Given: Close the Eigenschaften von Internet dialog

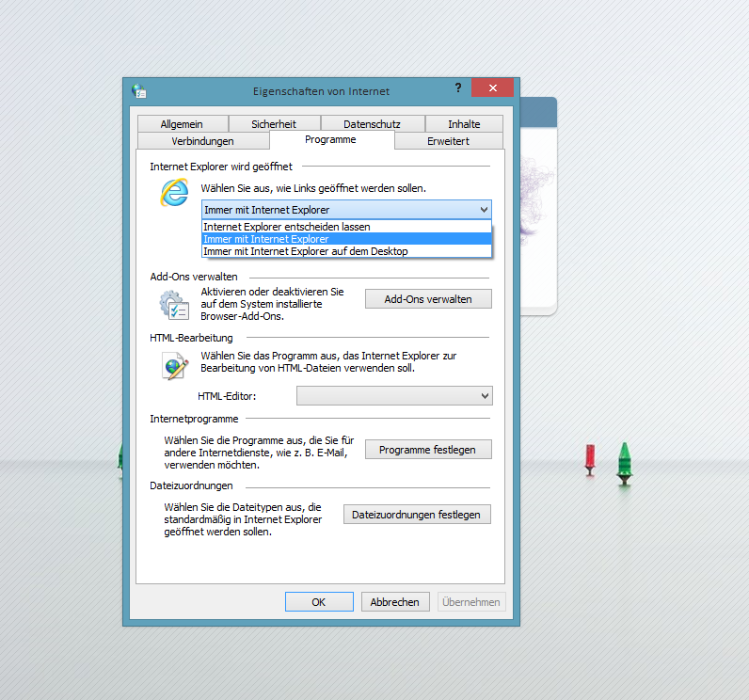Looking at the screenshot, I should tap(492, 87).
